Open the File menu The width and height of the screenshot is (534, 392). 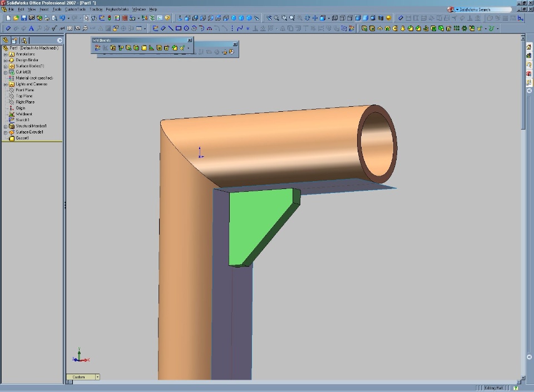tap(11, 9)
